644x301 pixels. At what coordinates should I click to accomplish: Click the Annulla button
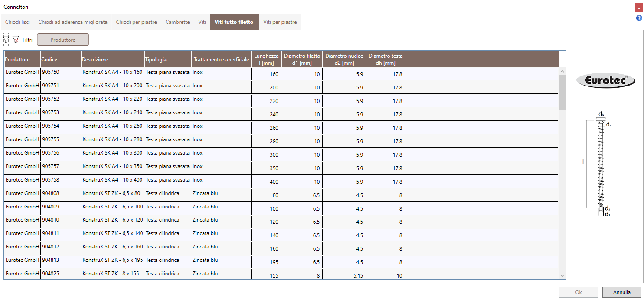pos(621,292)
